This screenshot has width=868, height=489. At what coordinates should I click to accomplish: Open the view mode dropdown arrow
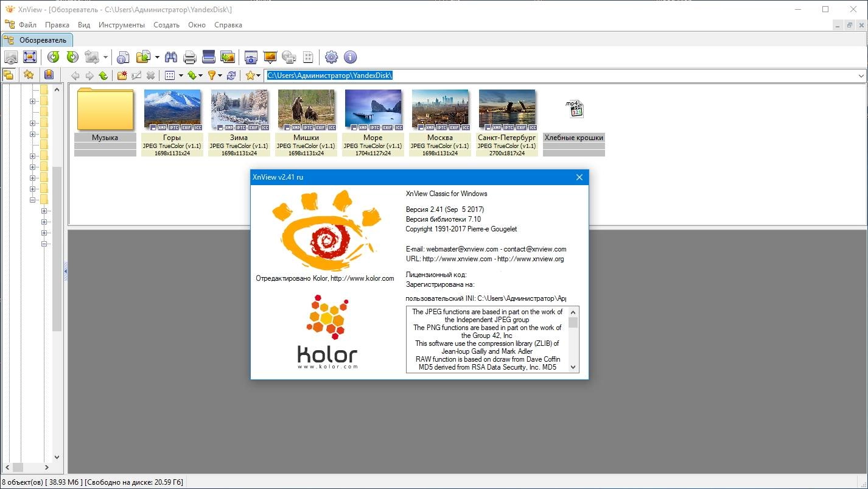[x=181, y=76]
